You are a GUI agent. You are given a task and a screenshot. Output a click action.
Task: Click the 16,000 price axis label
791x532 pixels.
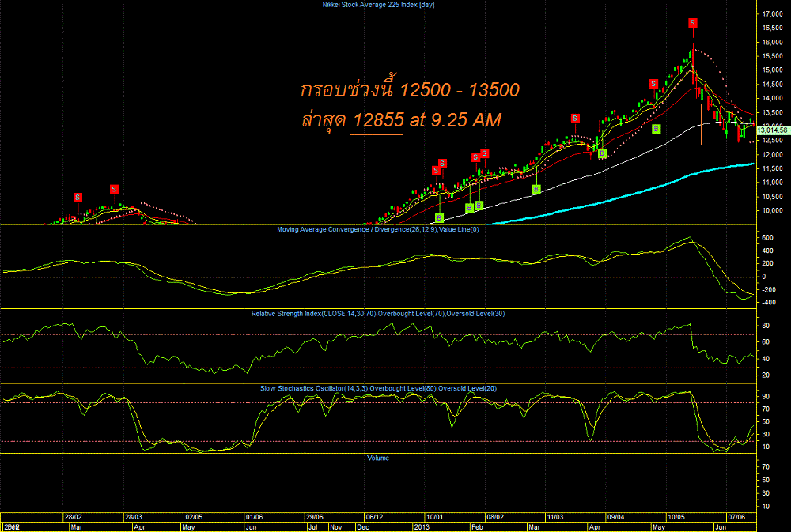772,43
